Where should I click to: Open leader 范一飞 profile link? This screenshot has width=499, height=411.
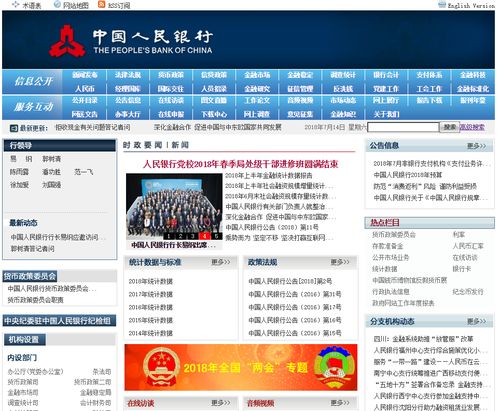83,172
